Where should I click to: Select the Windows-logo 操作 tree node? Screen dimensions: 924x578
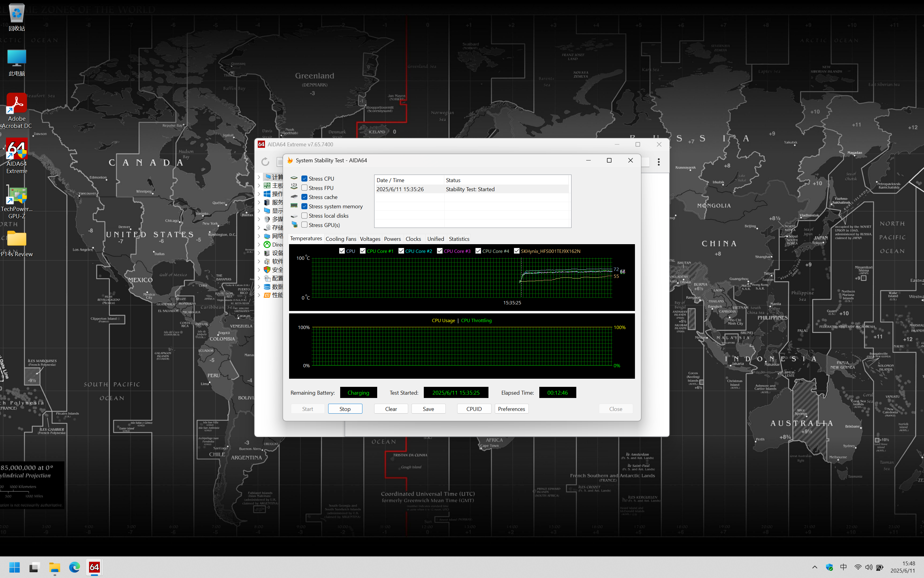click(273, 194)
